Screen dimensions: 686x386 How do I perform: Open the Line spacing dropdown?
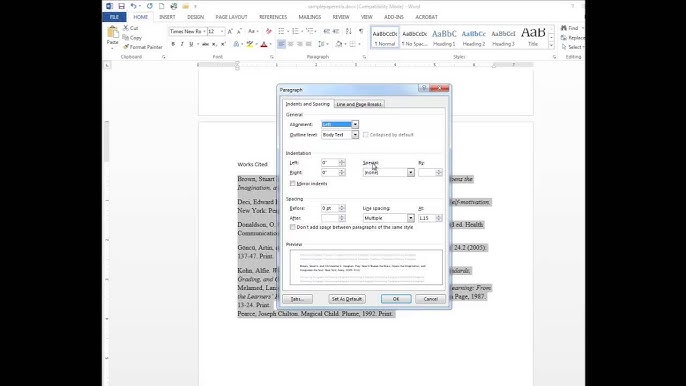click(x=388, y=218)
